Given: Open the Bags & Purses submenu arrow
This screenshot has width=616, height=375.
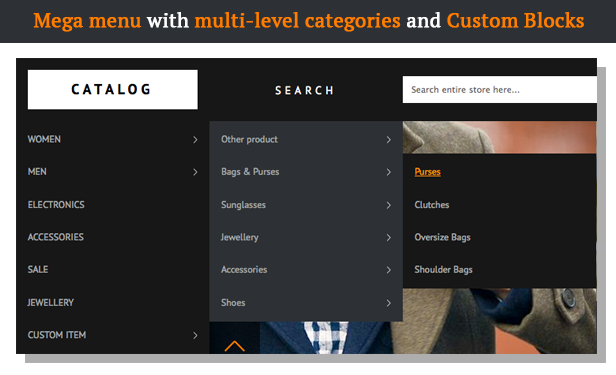Looking at the screenshot, I should click(x=389, y=172).
